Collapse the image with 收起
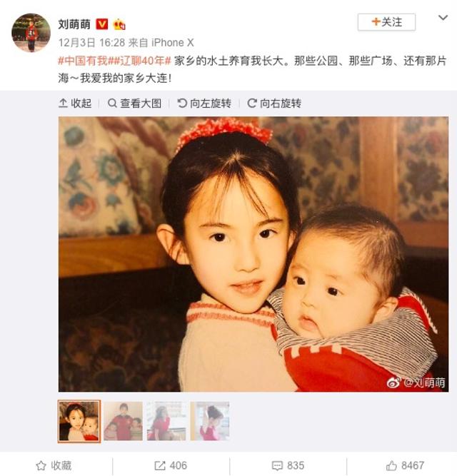The height and width of the screenshot is (476, 457). pyautogui.click(x=75, y=103)
